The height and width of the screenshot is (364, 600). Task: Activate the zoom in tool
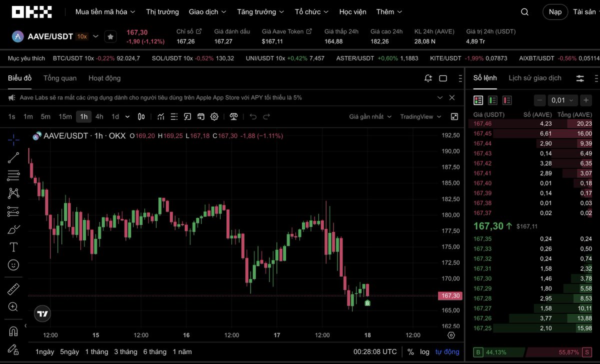[x=13, y=307]
